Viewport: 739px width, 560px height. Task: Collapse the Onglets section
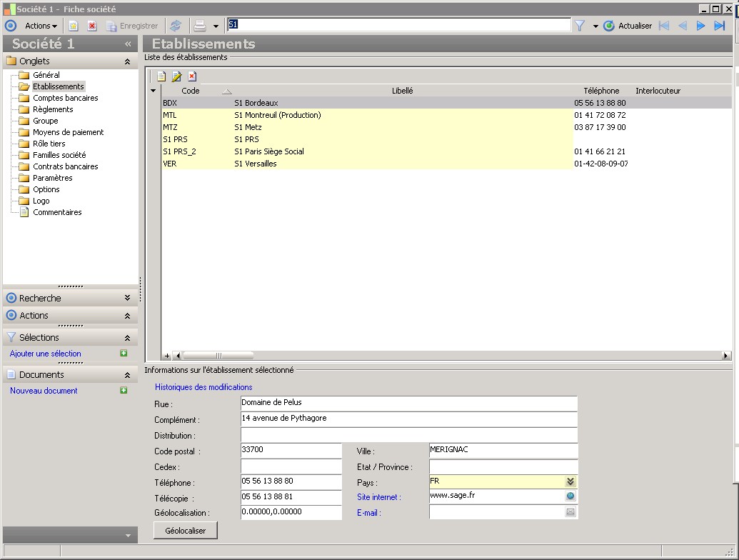coord(127,61)
